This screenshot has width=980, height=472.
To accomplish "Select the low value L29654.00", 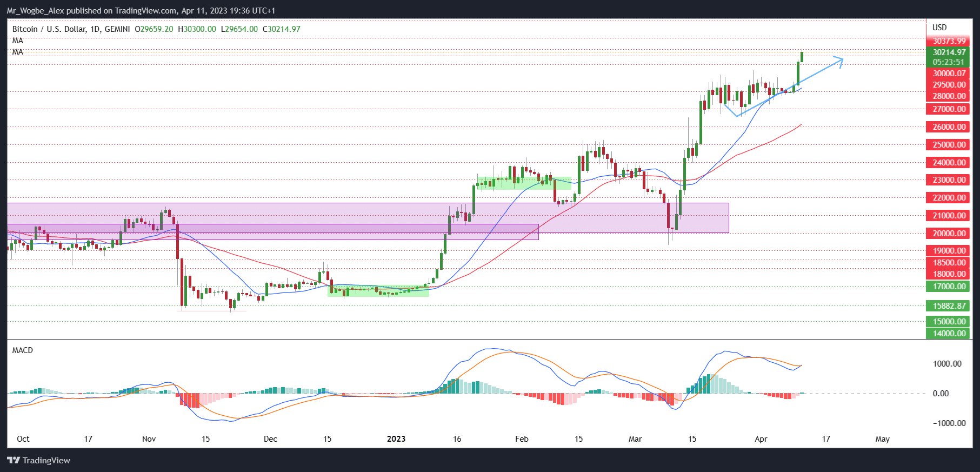I will pyautogui.click(x=239, y=29).
